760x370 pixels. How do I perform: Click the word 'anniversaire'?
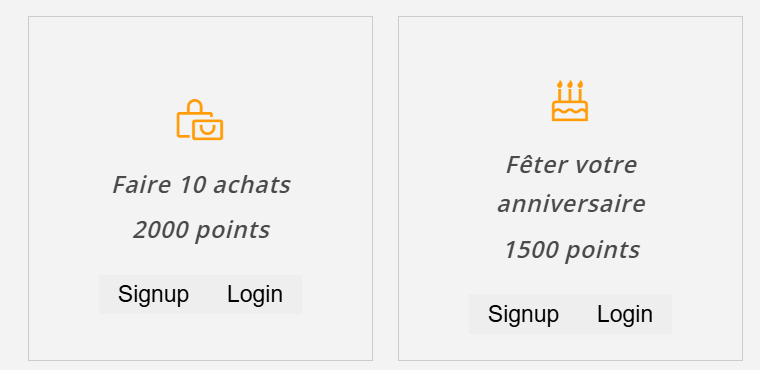pyautogui.click(x=571, y=204)
